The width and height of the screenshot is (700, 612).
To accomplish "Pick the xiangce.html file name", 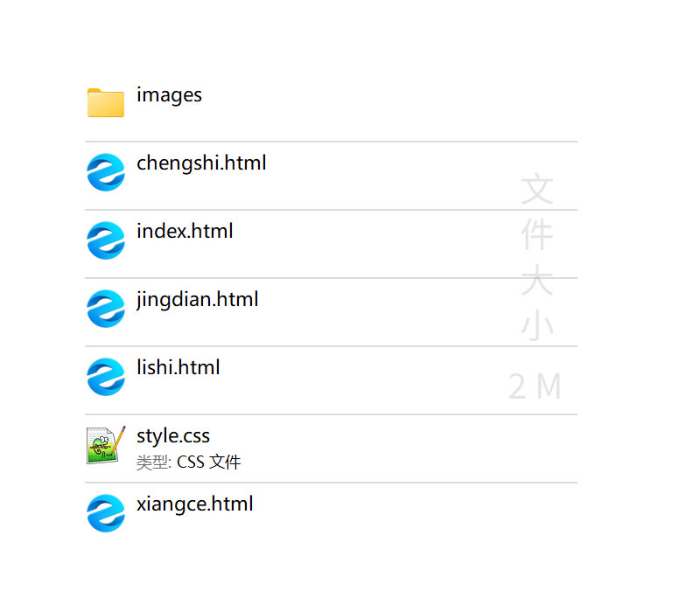I will (x=195, y=504).
